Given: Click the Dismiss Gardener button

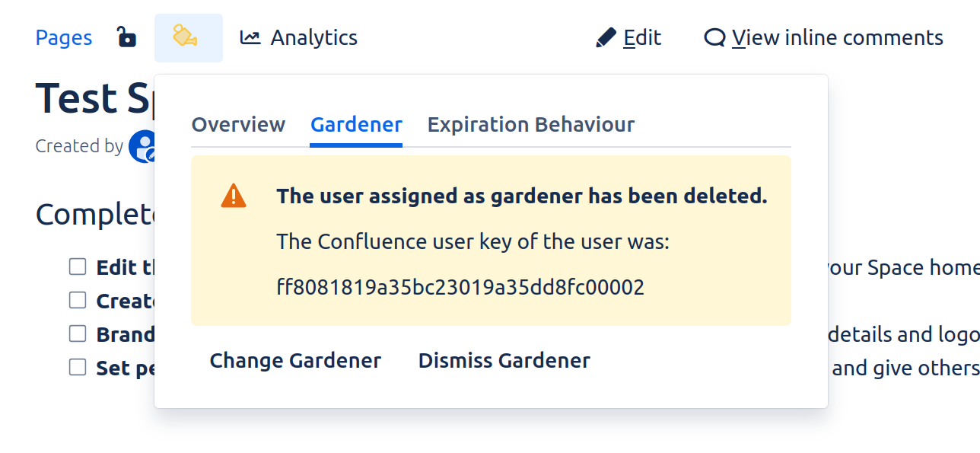Looking at the screenshot, I should click(x=503, y=360).
